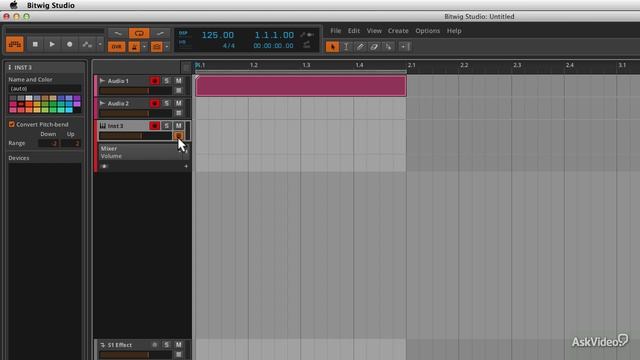This screenshot has width=640, height=360.
Task: Select the Time Selection tool
Action: (x=346, y=47)
